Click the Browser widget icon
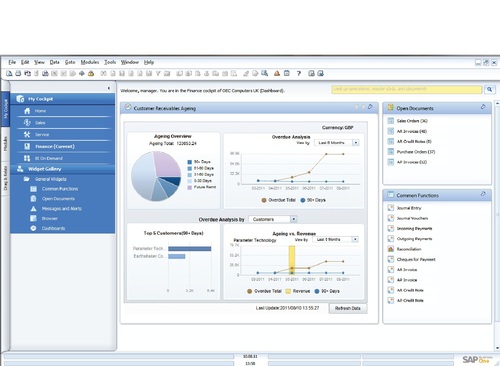This screenshot has height=366, width=500. (x=33, y=218)
